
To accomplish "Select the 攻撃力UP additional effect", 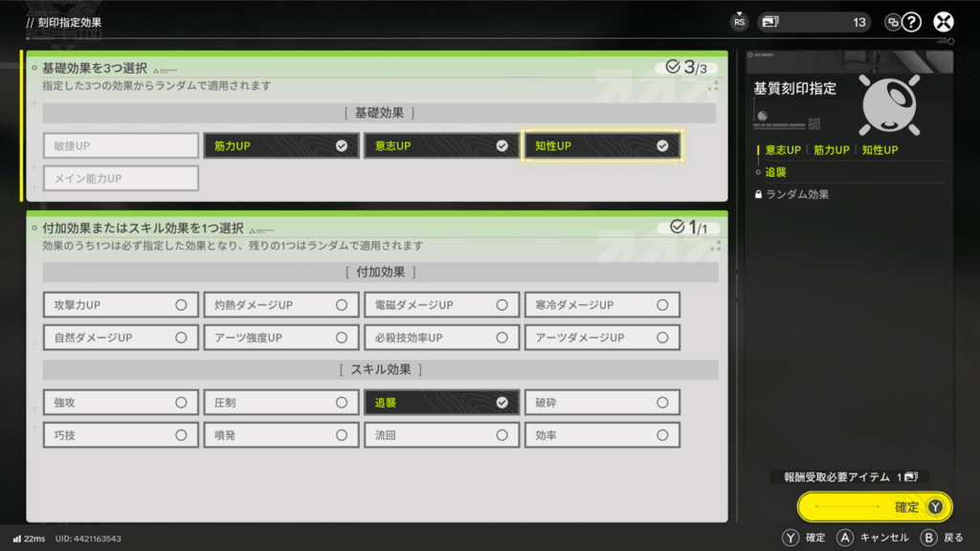I will (x=120, y=305).
